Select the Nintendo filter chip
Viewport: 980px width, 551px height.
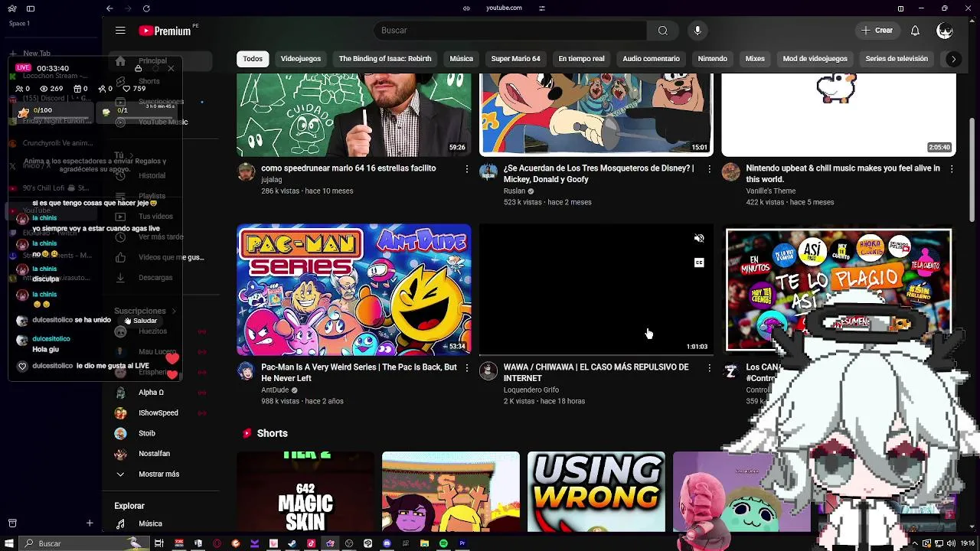coord(712,59)
